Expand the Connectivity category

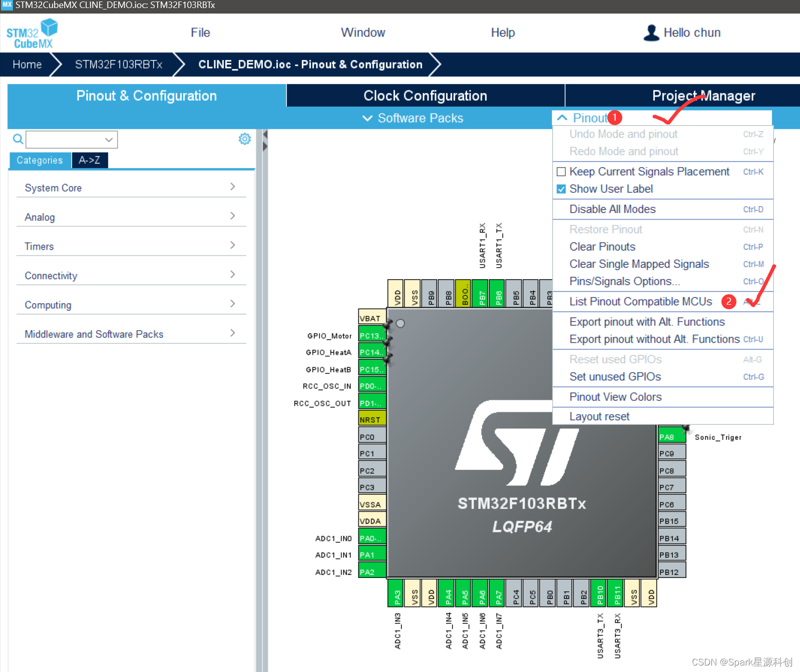click(131, 275)
